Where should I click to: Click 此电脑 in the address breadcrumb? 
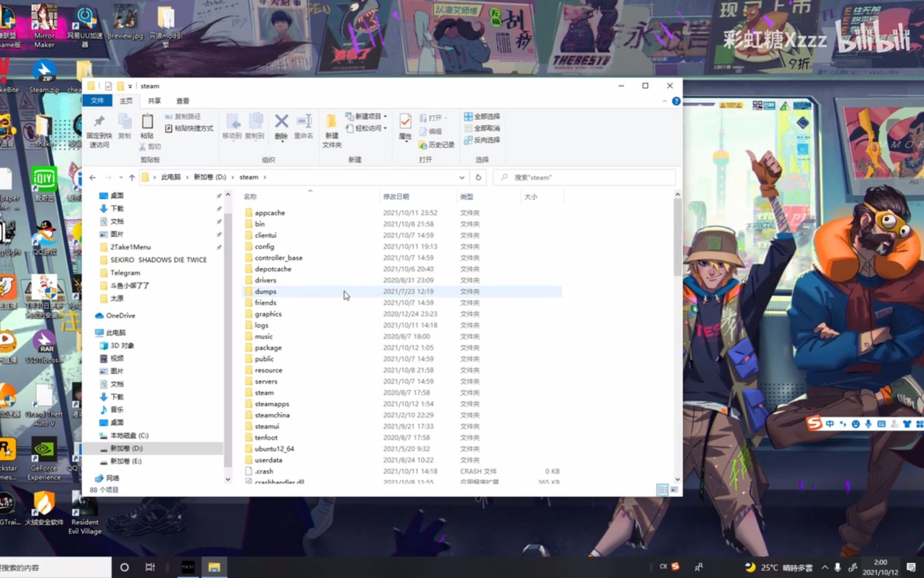tap(171, 177)
